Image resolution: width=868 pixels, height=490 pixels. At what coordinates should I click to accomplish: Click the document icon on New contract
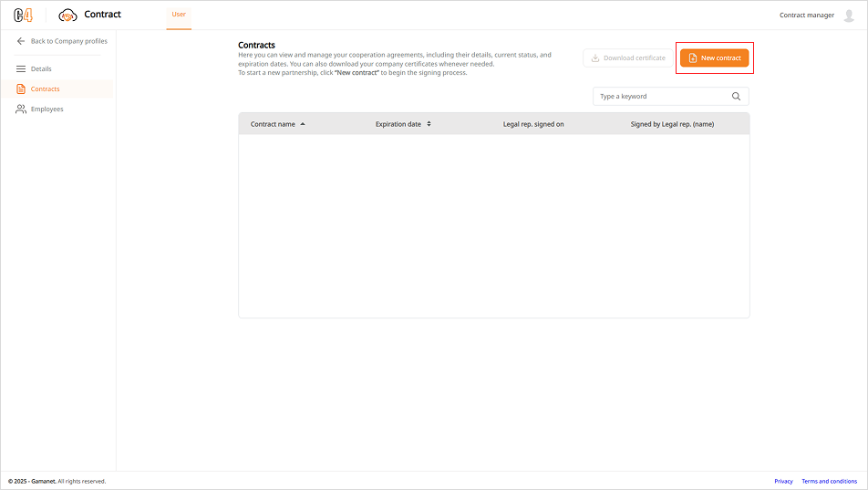tap(693, 57)
